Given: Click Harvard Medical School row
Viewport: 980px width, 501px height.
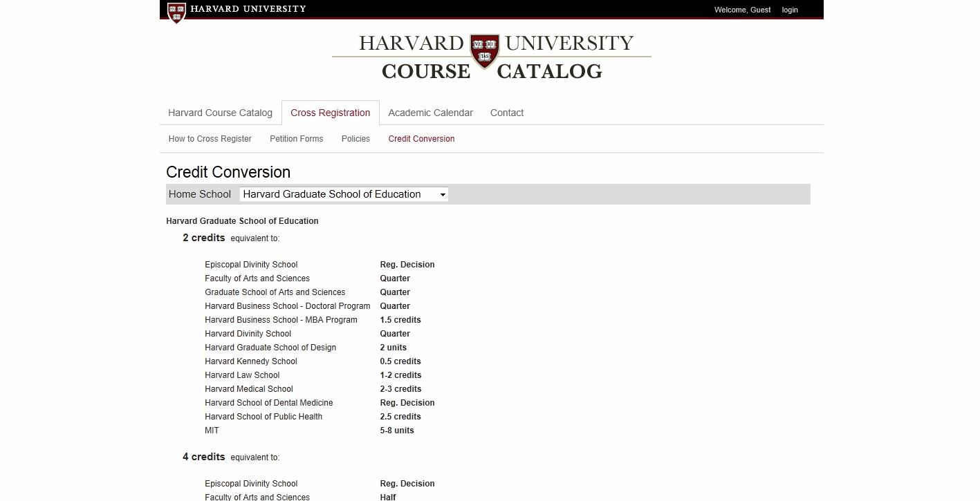Looking at the screenshot, I should click(x=249, y=389).
